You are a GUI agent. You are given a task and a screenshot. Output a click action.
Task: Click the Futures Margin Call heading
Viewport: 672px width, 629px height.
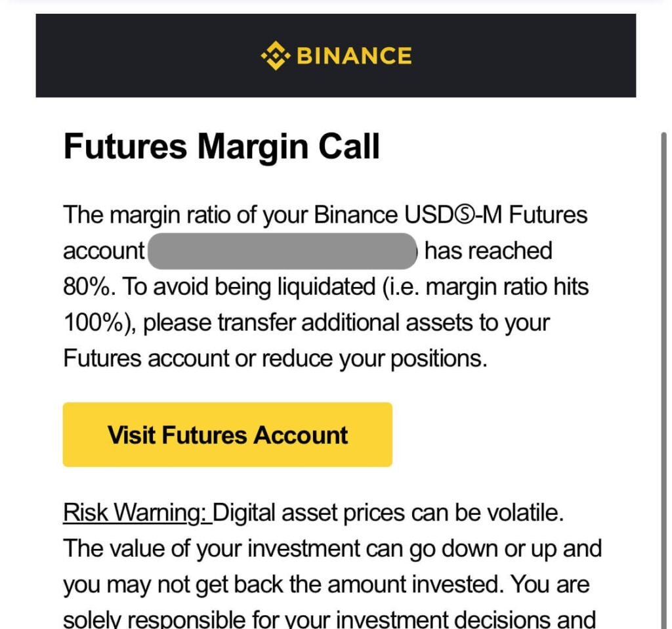tap(222, 146)
